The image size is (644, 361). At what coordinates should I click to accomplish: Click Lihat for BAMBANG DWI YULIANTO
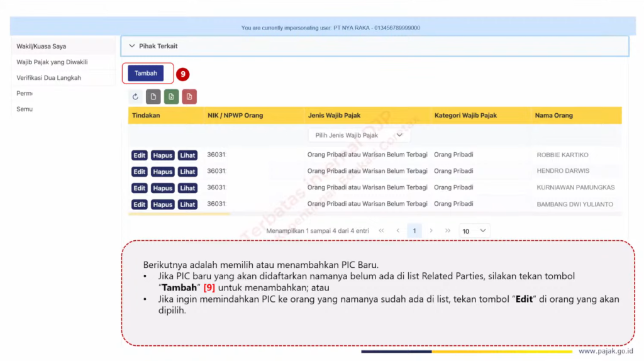pos(187,204)
